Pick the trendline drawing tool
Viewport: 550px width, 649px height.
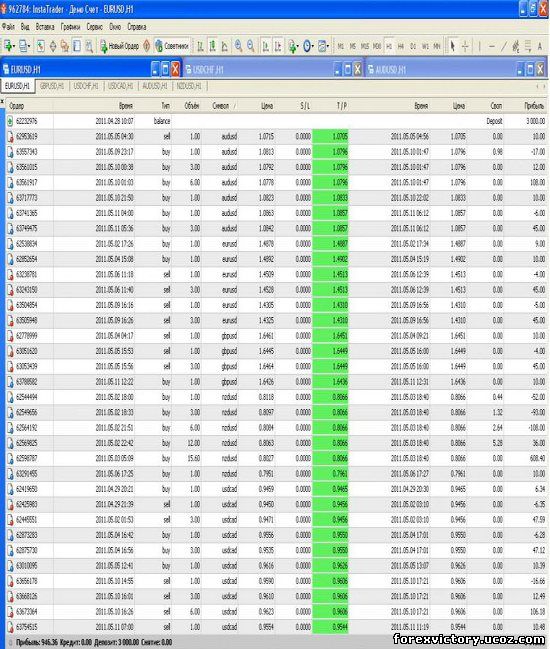pos(504,46)
